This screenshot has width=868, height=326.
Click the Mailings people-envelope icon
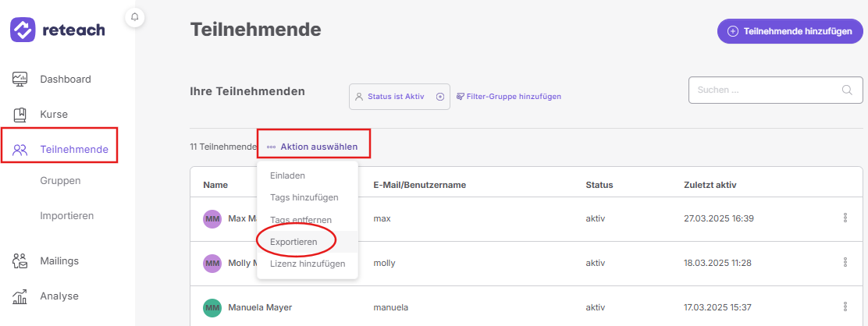(x=20, y=260)
